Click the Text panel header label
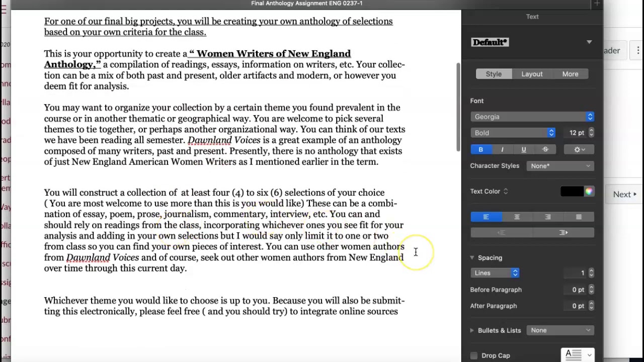Screen dimensions: 644x362 [x=532, y=17]
